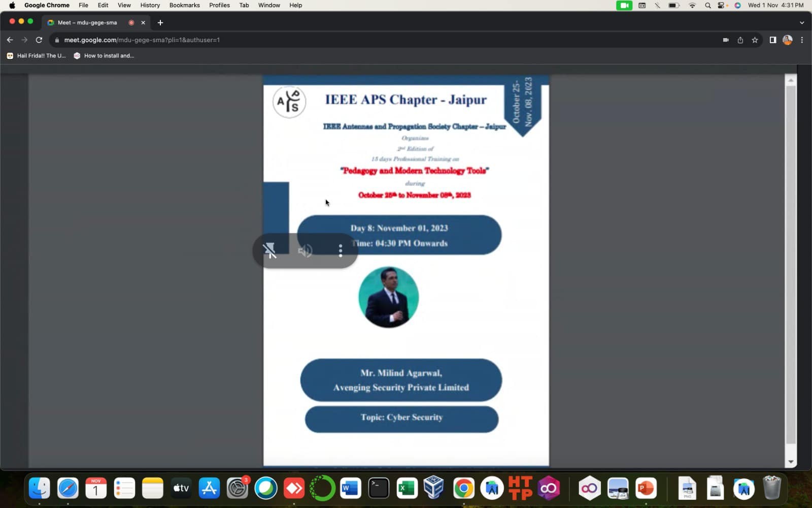Open Trash from the dock
812x508 pixels.
click(772, 488)
